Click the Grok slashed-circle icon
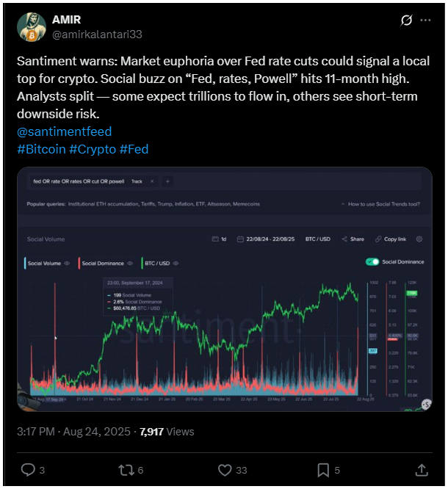Image resolution: width=448 pixels, height=489 pixels. tap(406, 21)
